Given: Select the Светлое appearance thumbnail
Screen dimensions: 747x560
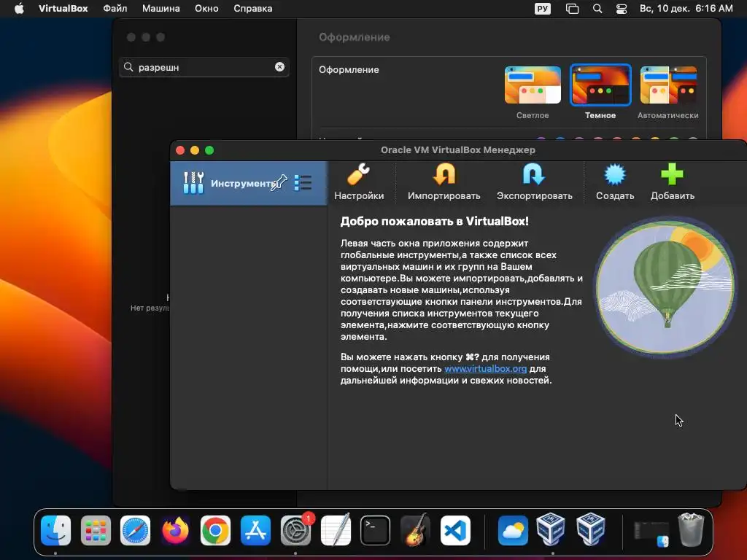Looking at the screenshot, I should coord(533,85).
